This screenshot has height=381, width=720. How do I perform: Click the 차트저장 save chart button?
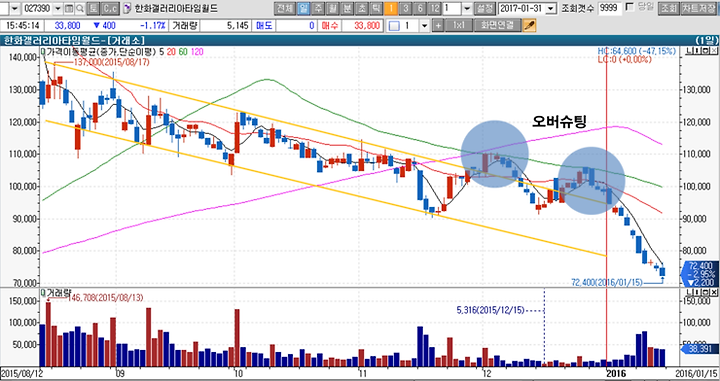click(698, 9)
